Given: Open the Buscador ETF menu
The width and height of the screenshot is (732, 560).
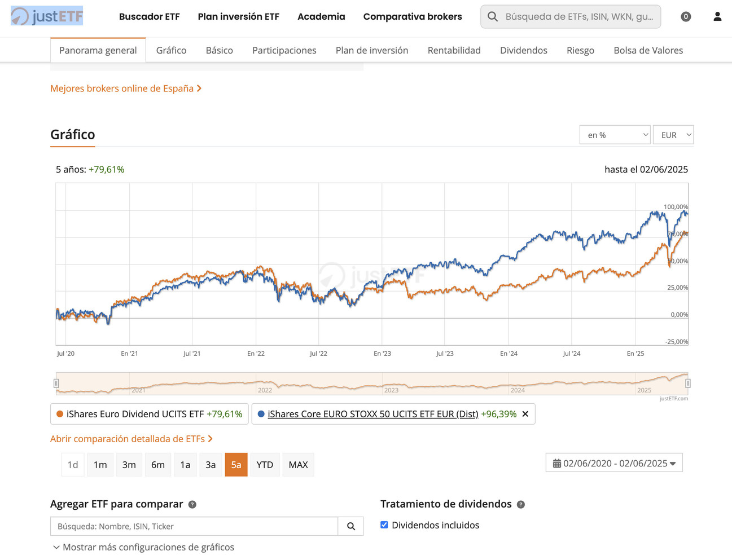Looking at the screenshot, I should coord(150,17).
